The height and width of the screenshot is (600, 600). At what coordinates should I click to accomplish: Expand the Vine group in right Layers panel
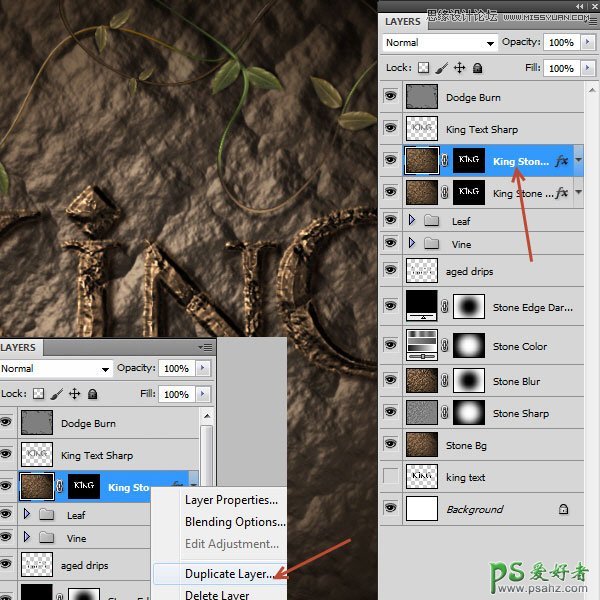click(412, 244)
